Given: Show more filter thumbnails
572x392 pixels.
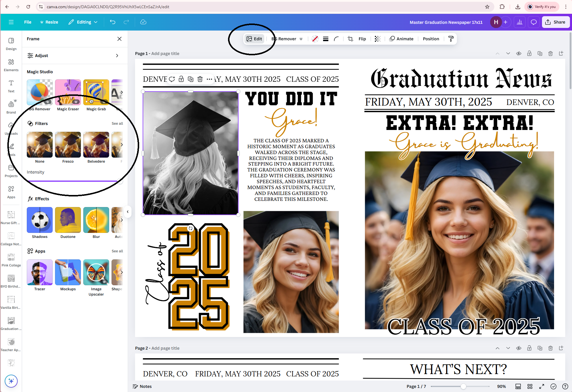Looking at the screenshot, I should 122,145.
